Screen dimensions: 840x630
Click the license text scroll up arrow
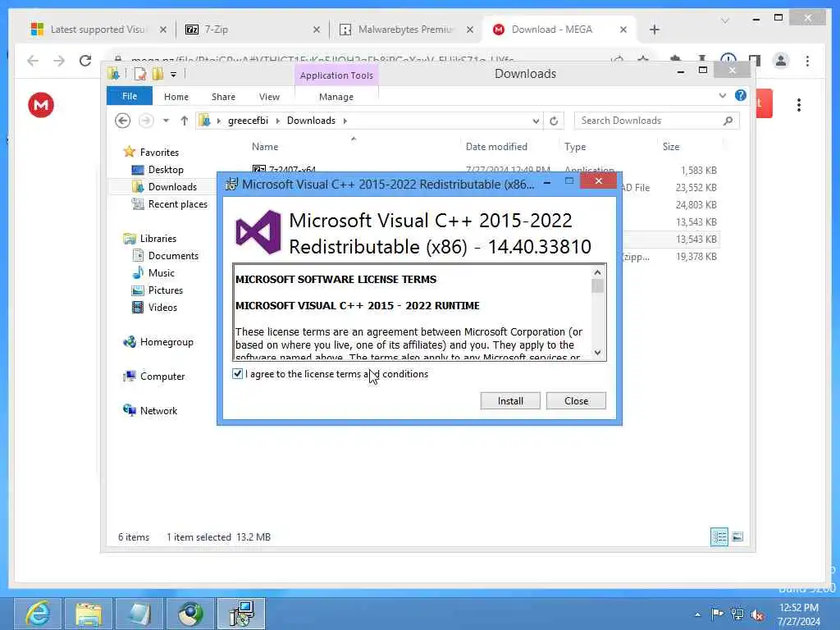pyautogui.click(x=597, y=272)
